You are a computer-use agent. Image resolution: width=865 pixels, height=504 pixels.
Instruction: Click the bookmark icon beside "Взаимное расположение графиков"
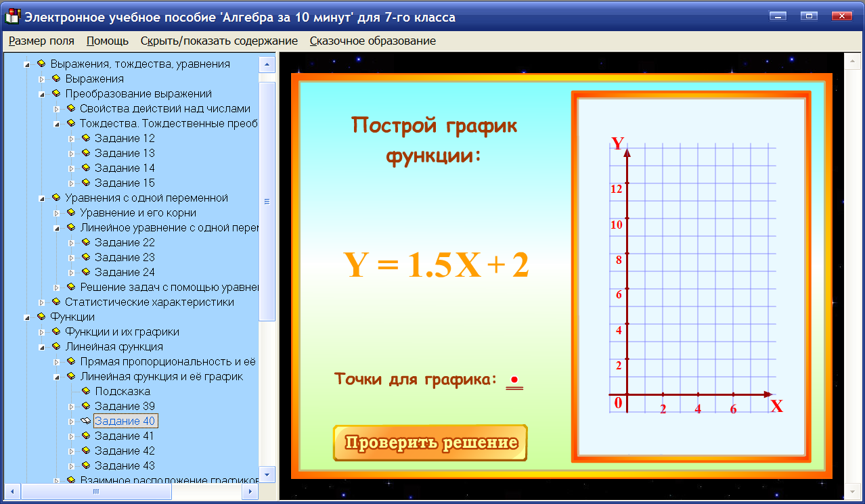pos(72,480)
